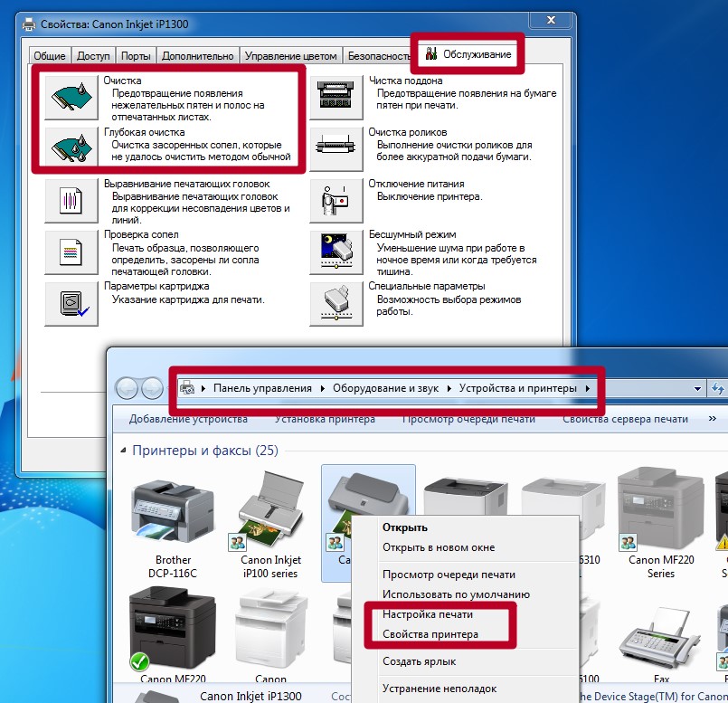Expand the address bar history dropdown arrow
The image size is (728, 703).
[697, 389]
